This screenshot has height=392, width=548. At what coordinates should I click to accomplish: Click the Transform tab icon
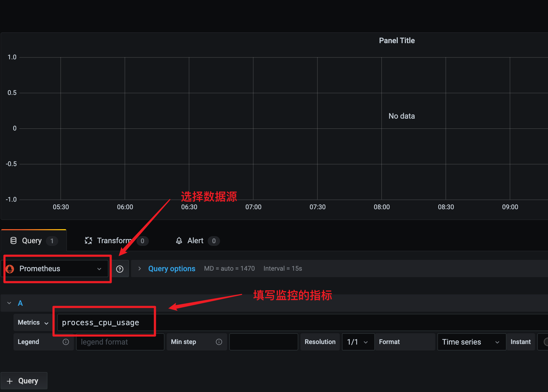click(x=88, y=240)
